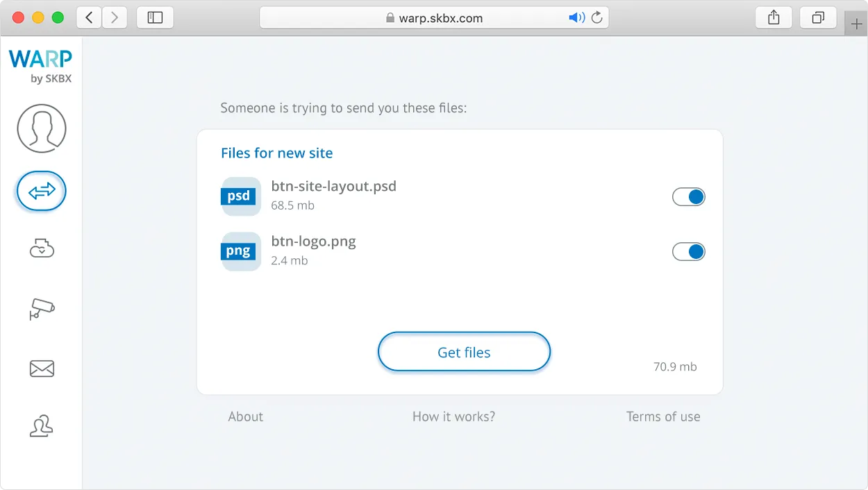Go forward with Safari forward arrow
The width and height of the screenshot is (868, 490).
point(115,17)
